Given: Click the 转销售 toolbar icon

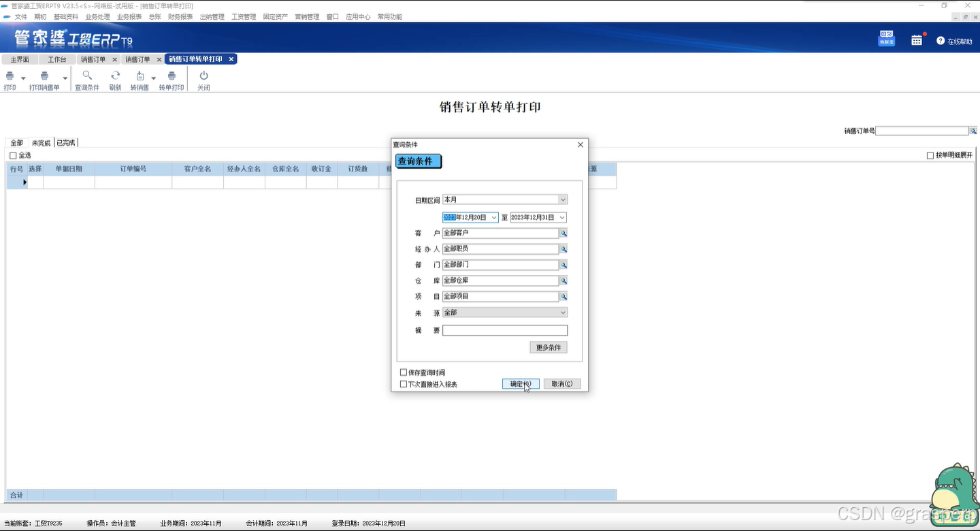Looking at the screenshot, I should pos(140,76).
